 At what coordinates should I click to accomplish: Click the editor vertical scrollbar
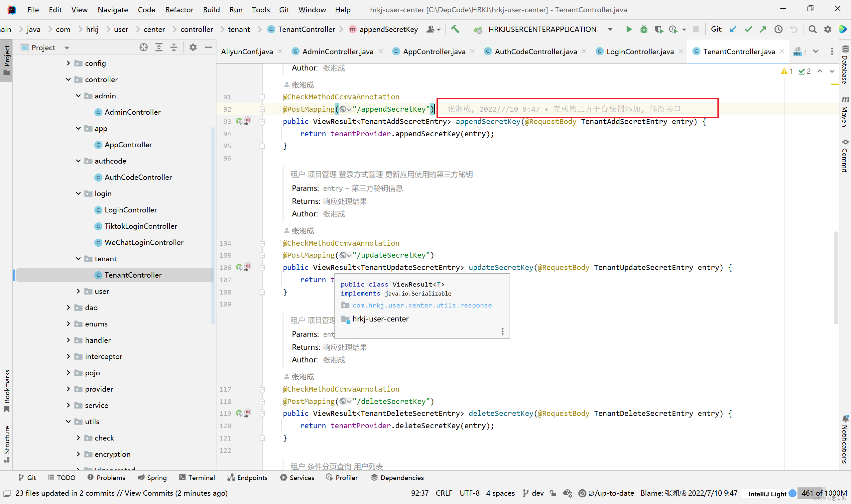pyautogui.click(x=836, y=278)
